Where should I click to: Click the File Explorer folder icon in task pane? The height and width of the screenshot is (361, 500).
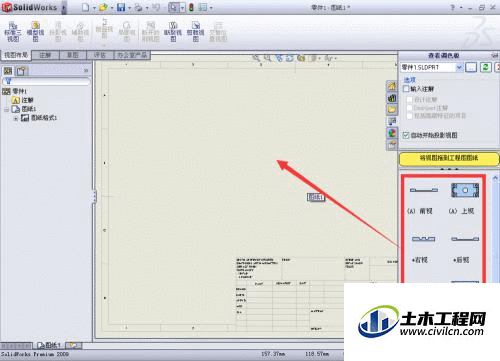(x=392, y=110)
